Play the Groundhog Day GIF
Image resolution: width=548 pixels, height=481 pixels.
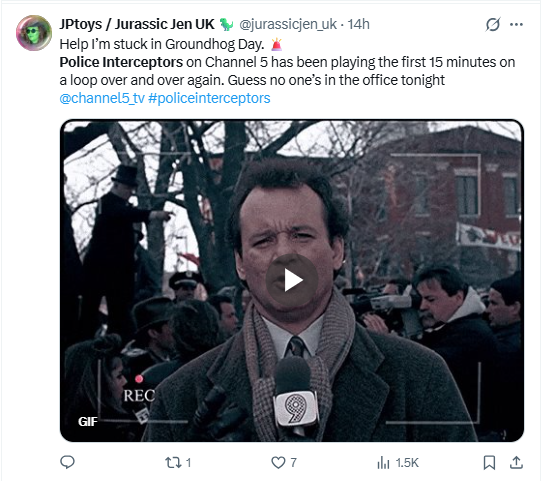point(292,280)
